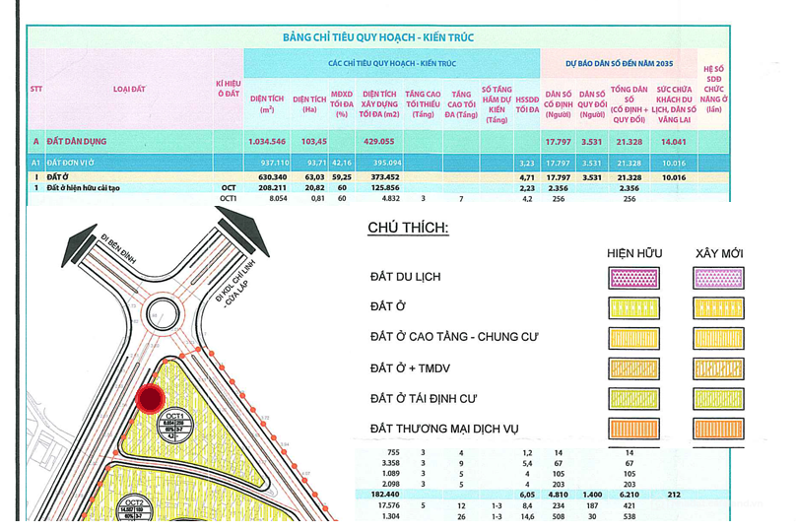Select the OCT1 row in the table
This screenshot has width=796, height=532.
click(x=378, y=198)
